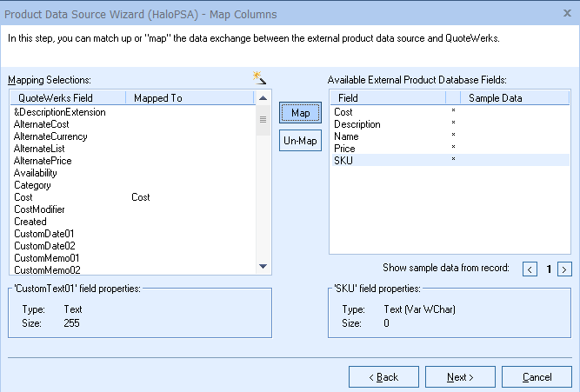Select the Name external field

click(x=346, y=136)
